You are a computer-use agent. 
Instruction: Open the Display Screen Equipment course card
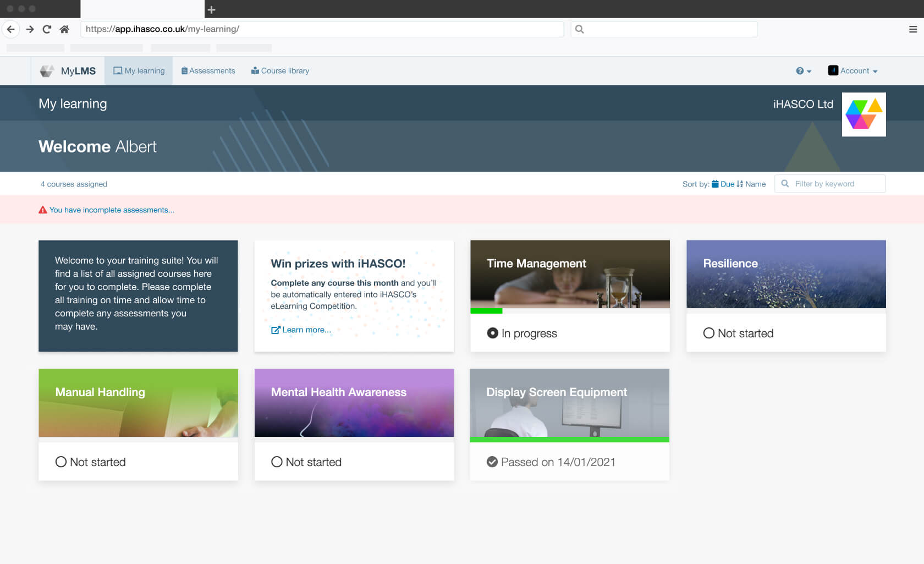tap(569, 425)
